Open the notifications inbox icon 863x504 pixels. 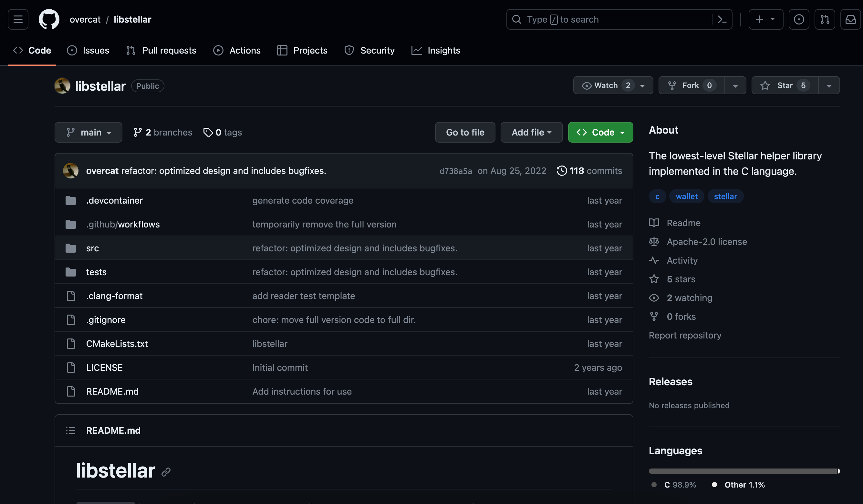(x=850, y=19)
